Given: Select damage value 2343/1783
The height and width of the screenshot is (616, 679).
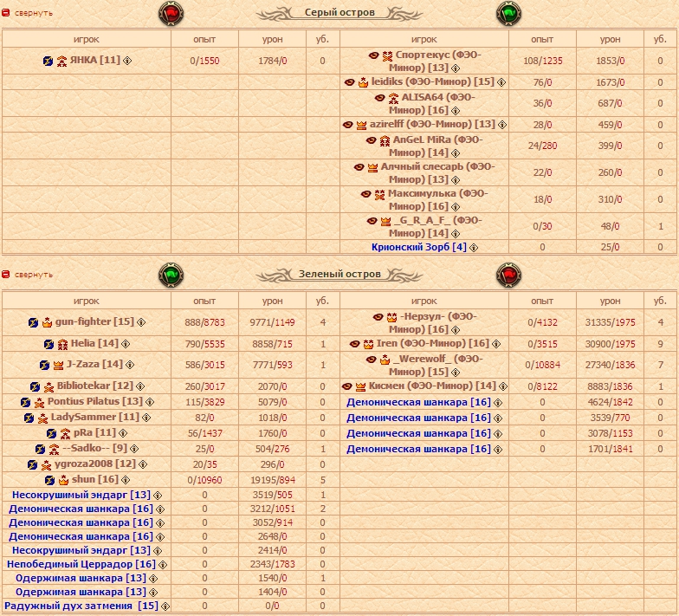Looking at the screenshot, I should click(272, 564).
